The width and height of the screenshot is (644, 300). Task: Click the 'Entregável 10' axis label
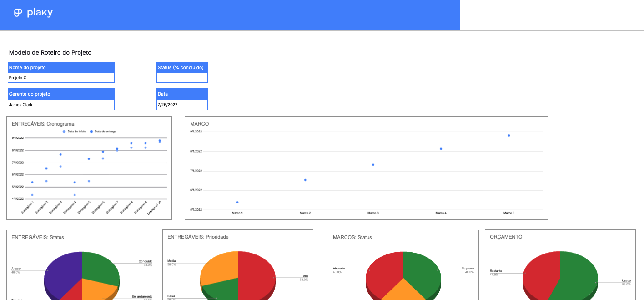click(x=155, y=208)
